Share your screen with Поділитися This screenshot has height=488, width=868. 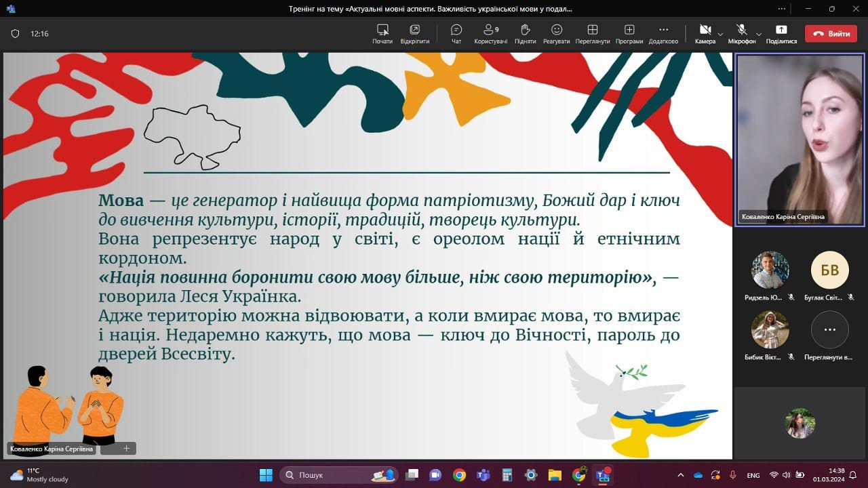coord(781,33)
